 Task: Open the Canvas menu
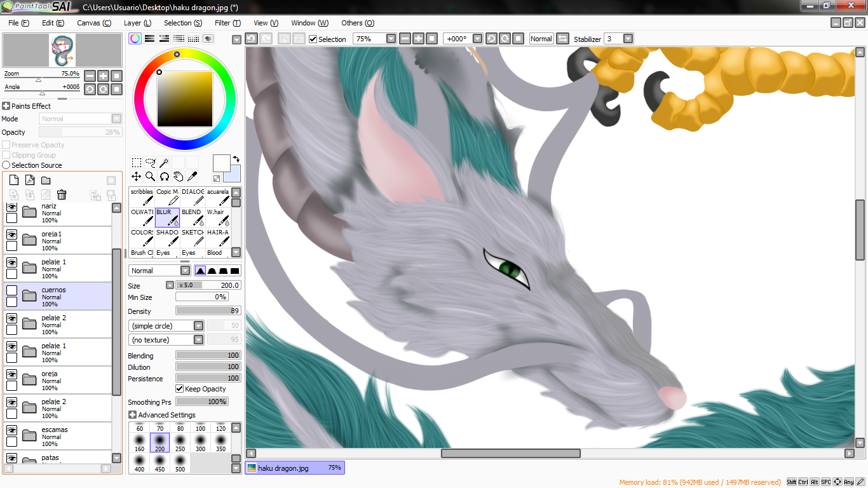93,23
